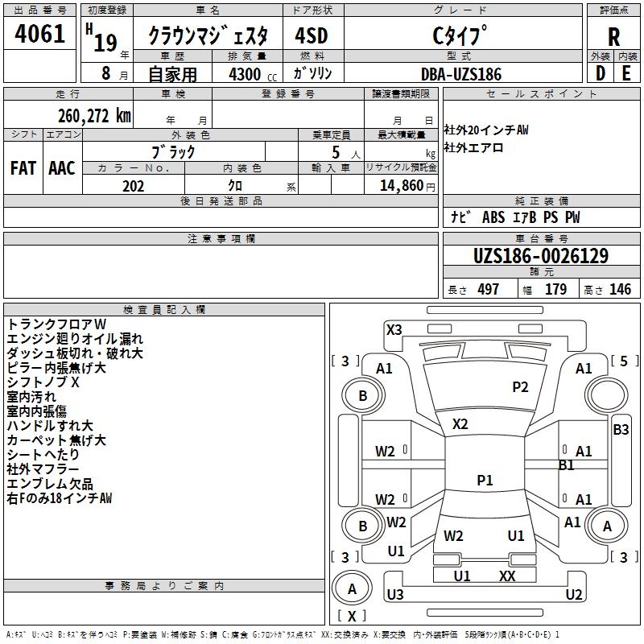Click the lot number 4061

[x=39, y=35]
